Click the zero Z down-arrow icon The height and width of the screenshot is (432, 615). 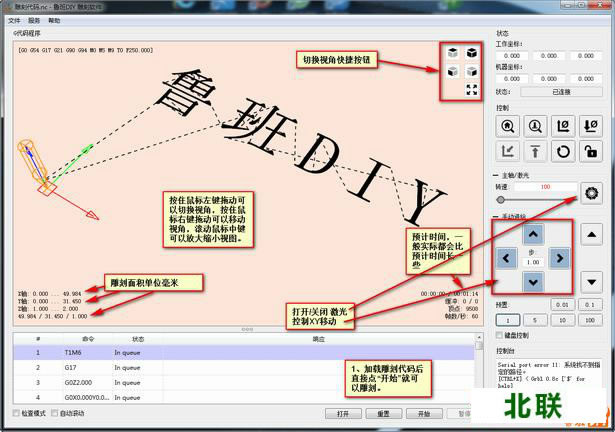coord(592,126)
